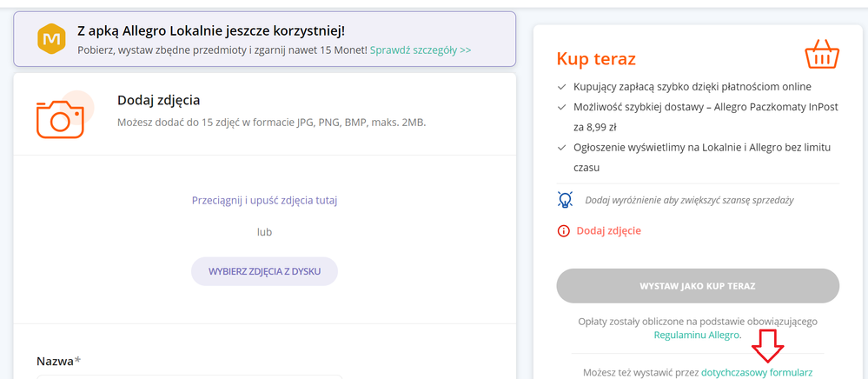The width and height of the screenshot is (868, 379).
Task: Click the yellow Monety hexagon icon
Action: (52, 39)
